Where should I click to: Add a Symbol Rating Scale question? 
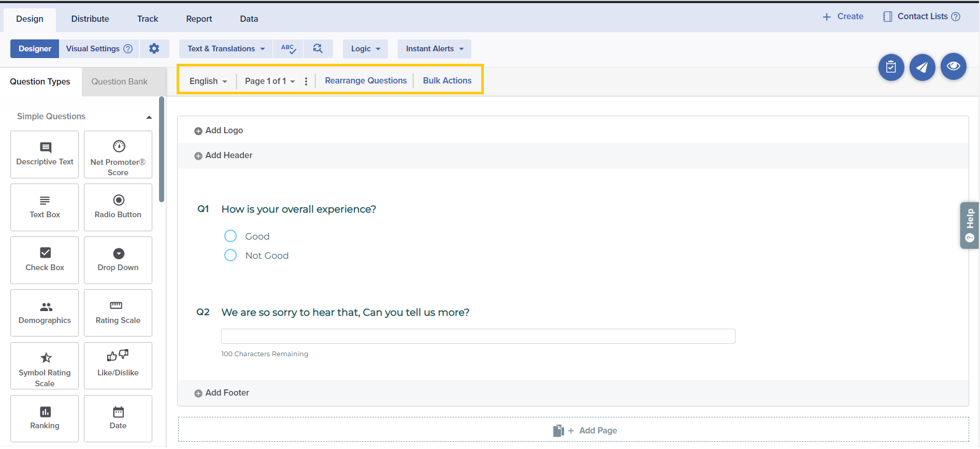45,366
